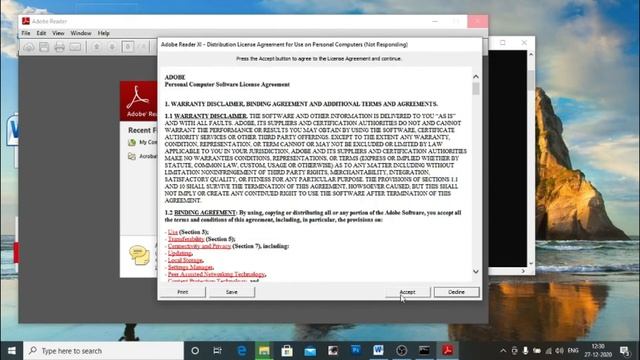The image size is (640, 360).
Task: Click the black window's vertical scrollbar down arrow
Action: tap(531, 264)
